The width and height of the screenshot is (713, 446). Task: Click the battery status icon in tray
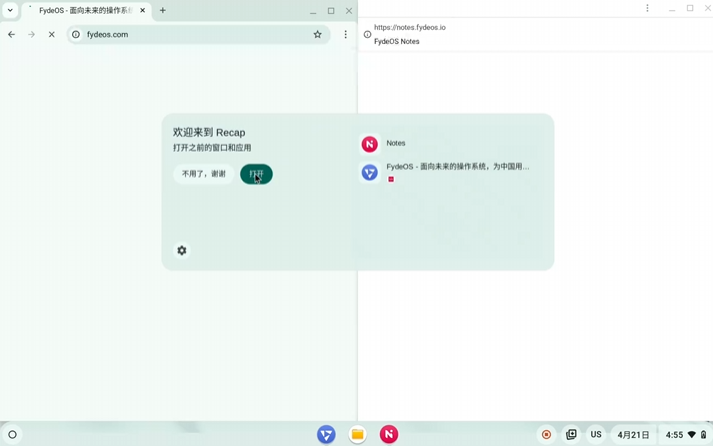[x=703, y=435]
